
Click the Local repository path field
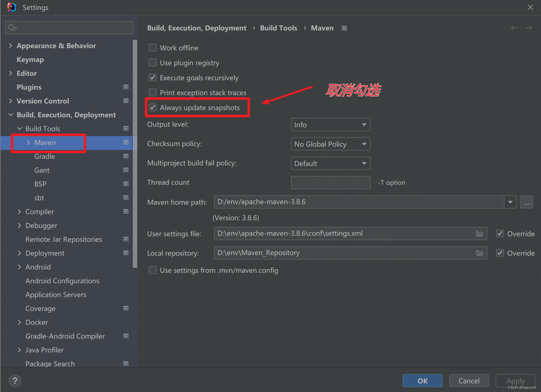pos(350,253)
